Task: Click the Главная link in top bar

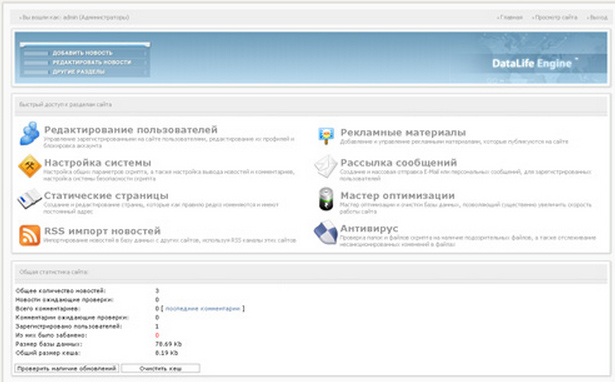Action: click(x=511, y=17)
